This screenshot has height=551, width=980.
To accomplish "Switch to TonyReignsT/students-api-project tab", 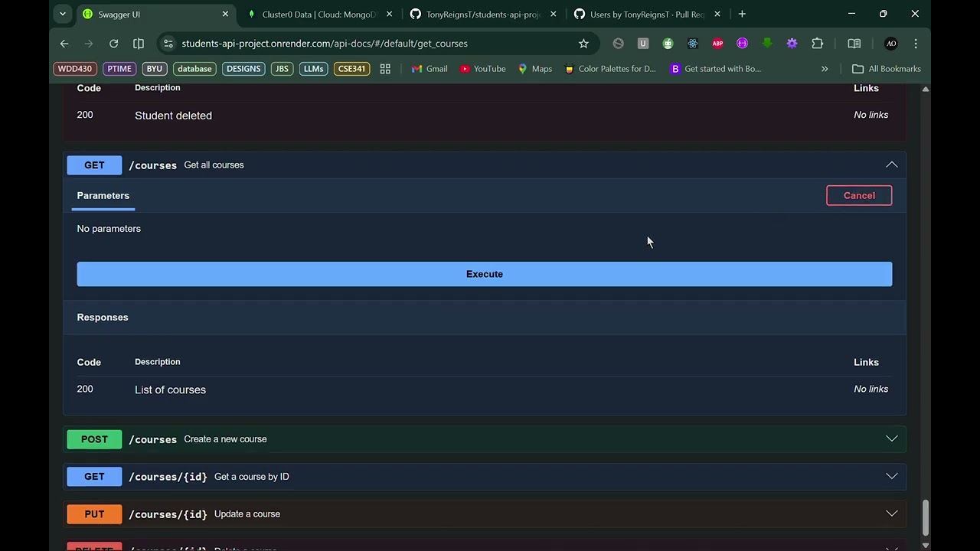I will [x=483, y=14].
